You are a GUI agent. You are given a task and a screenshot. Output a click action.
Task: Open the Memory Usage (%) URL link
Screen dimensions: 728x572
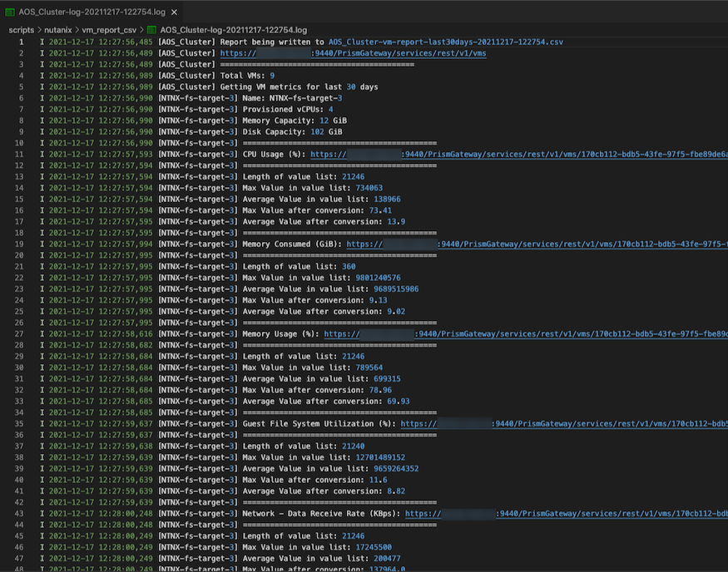point(526,334)
